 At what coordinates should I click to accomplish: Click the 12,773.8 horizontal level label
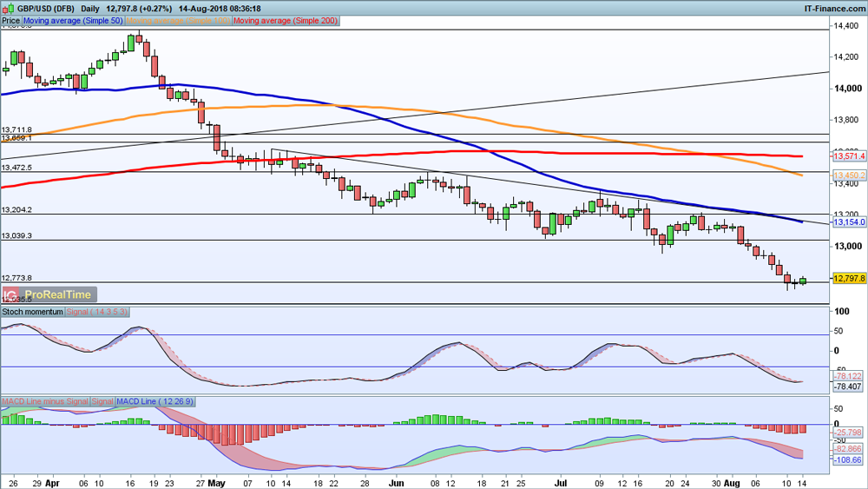coord(16,278)
